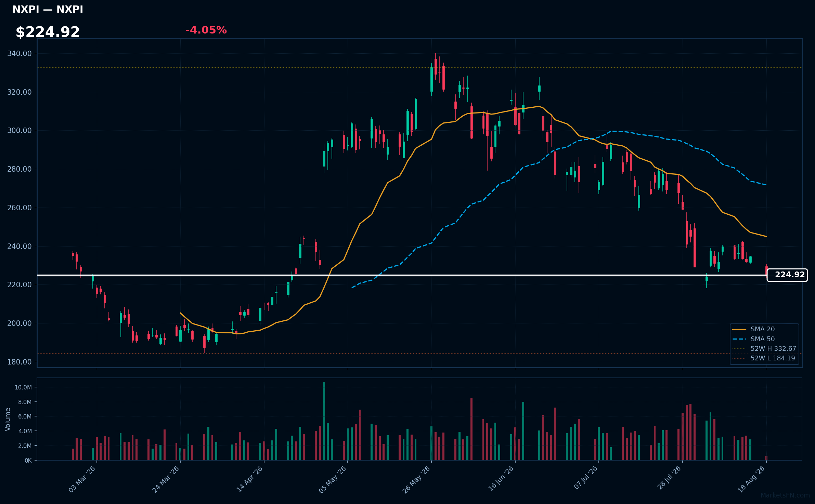Click the 03 Mar '26 date label
815x504 pixels.
tap(82, 479)
